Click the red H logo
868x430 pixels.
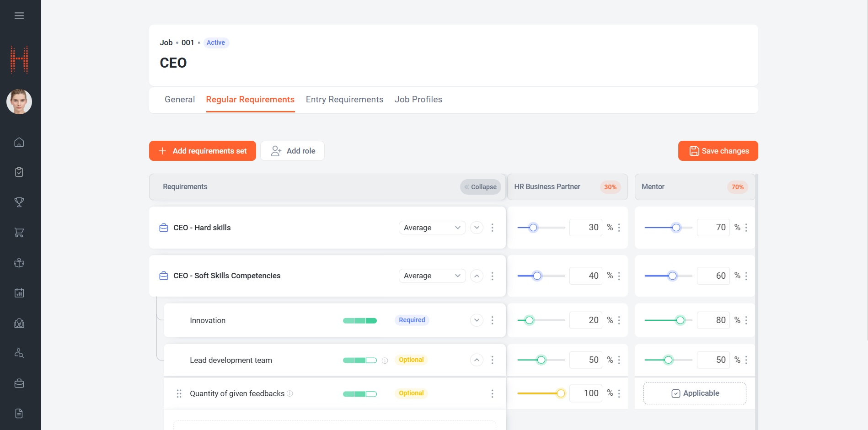(x=19, y=59)
